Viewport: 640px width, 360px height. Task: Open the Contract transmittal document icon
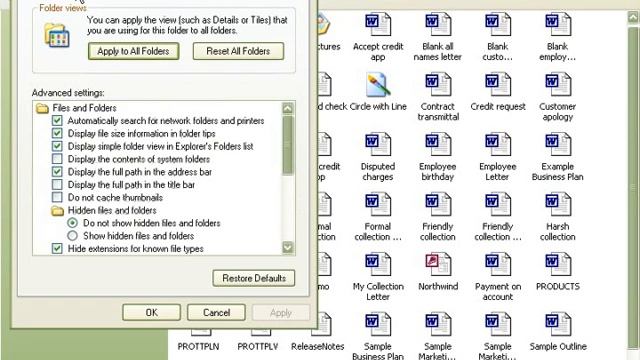438,84
